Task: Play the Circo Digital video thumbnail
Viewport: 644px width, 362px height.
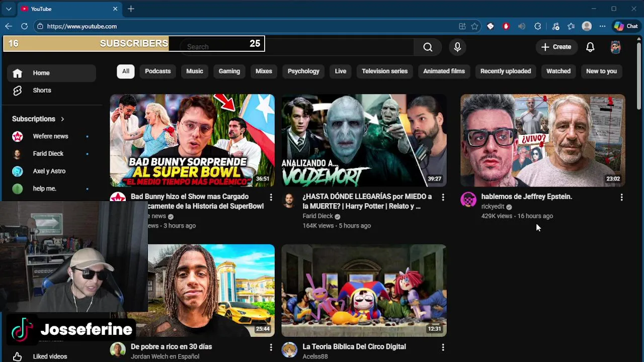Action: (364, 291)
